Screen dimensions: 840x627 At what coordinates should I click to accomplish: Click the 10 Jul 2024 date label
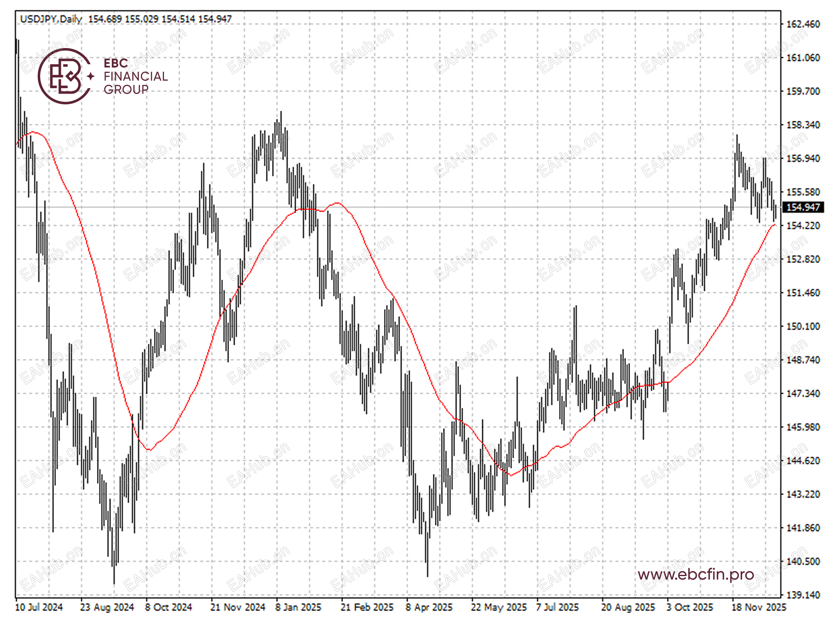(x=39, y=607)
